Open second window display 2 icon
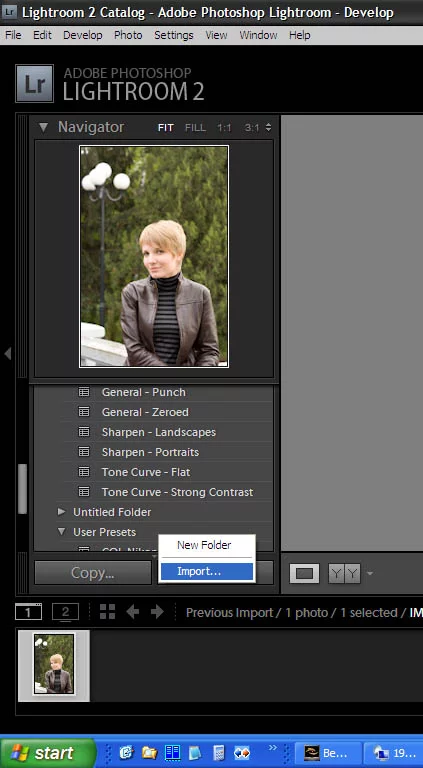This screenshot has height=768, width=423. (x=65, y=612)
